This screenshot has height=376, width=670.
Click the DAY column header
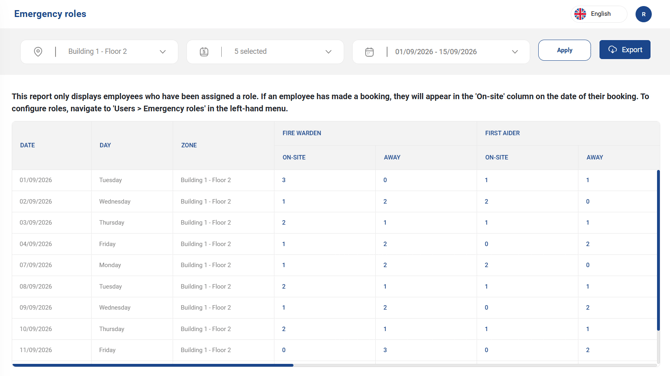tap(105, 145)
